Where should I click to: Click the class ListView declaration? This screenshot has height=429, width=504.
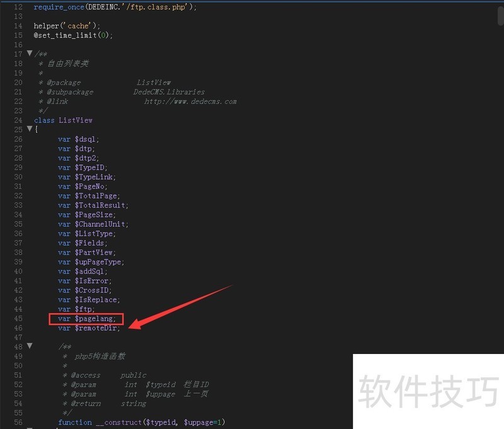click(x=63, y=120)
